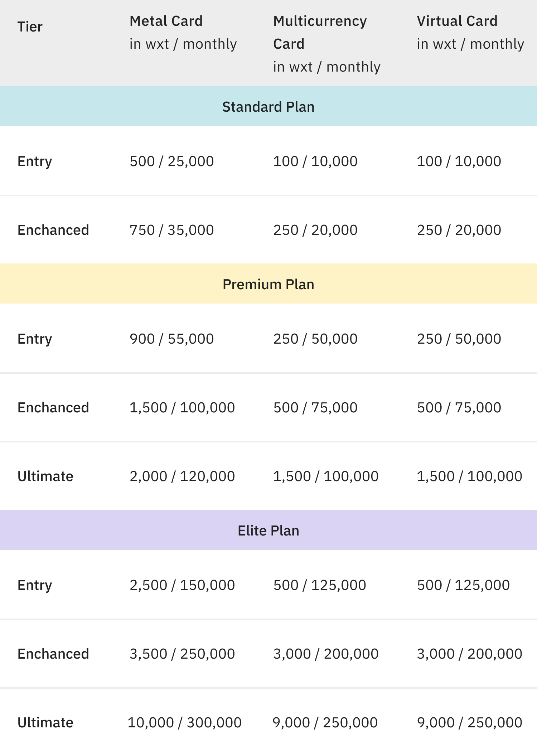Viewport: 537px width, 756px height.
Task: Click the Standard Plan section header
Action: tap(268, 107)
